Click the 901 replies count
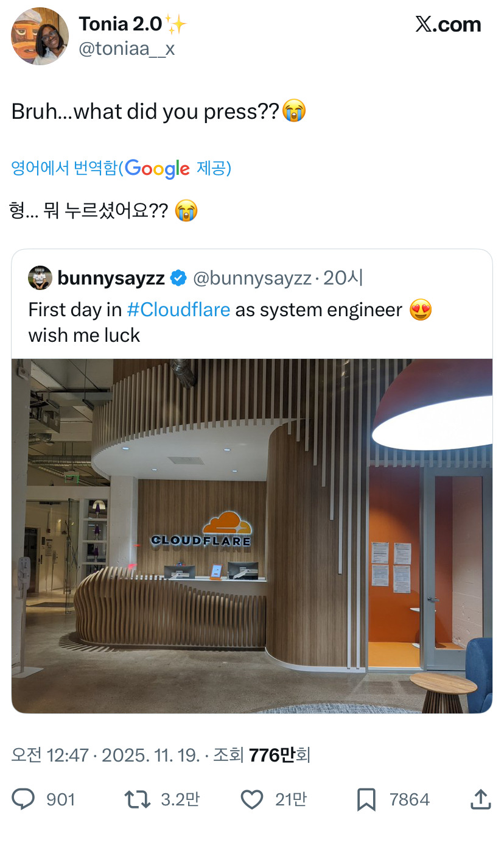The image size is (504, 842). [x=61, y=799]
